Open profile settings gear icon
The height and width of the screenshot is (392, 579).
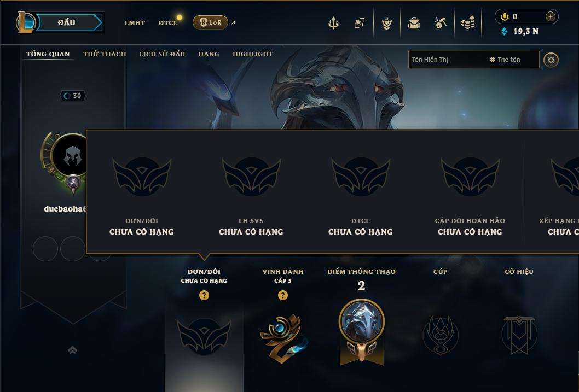point(551,60)
